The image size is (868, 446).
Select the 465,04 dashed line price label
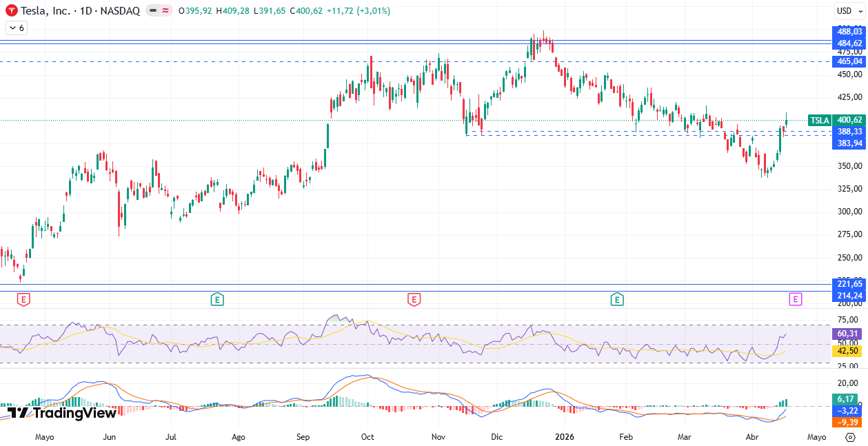[849, 61]
